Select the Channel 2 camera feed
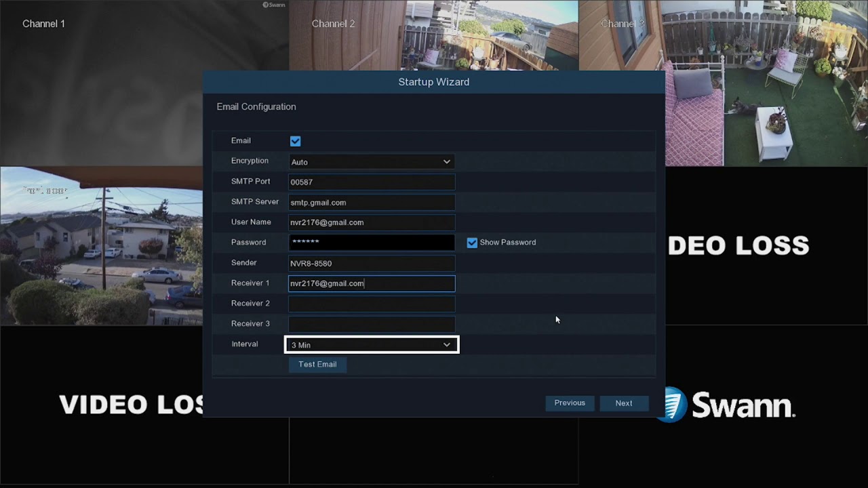This screenshot has width=868, height=488. pos(434,35)
